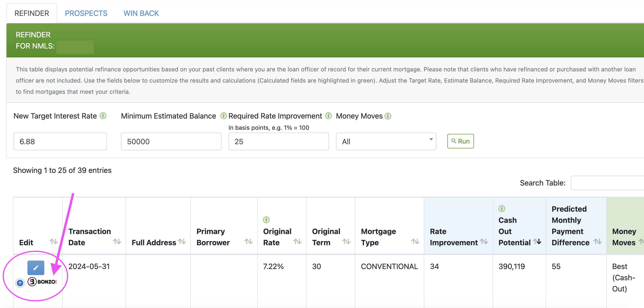Sort table by Original Rate

298,242
